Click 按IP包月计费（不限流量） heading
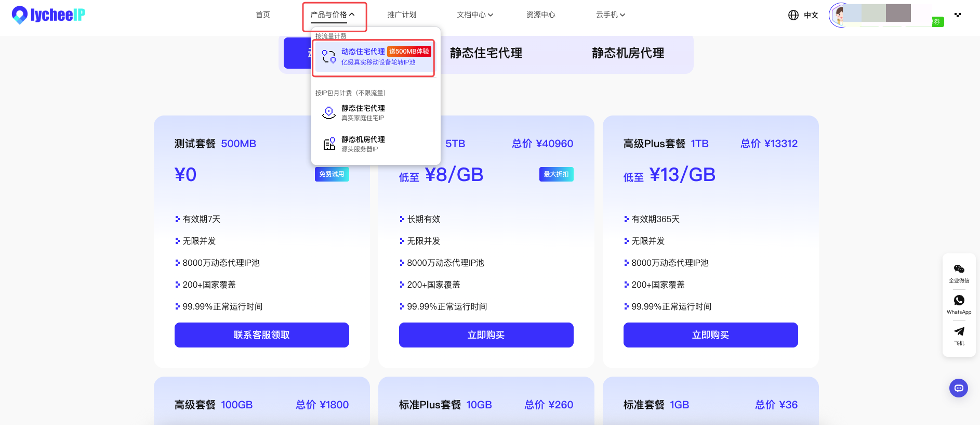This screenshot has width=980, height=425. (x=351, y=93)
